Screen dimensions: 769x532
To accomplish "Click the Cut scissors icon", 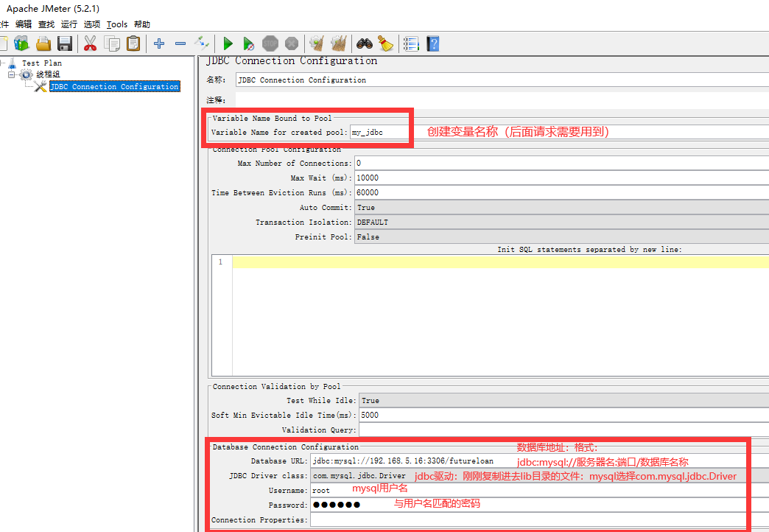I will click(x=90, y=43).
